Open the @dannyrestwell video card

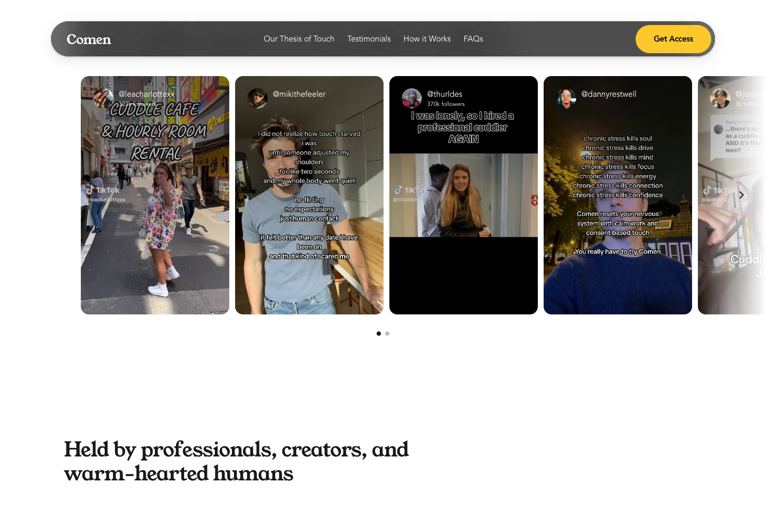click(618, 195)
